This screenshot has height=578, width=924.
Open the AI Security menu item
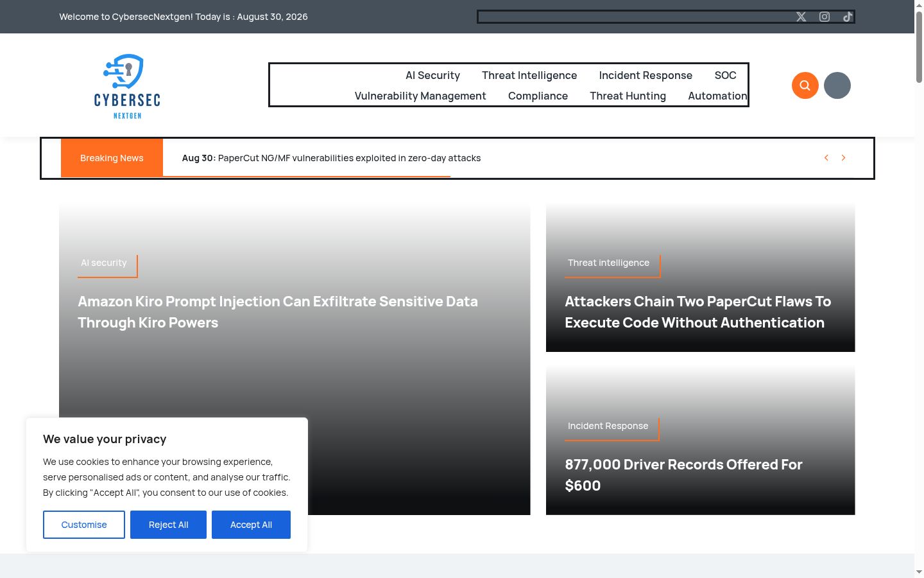point(432,75)
